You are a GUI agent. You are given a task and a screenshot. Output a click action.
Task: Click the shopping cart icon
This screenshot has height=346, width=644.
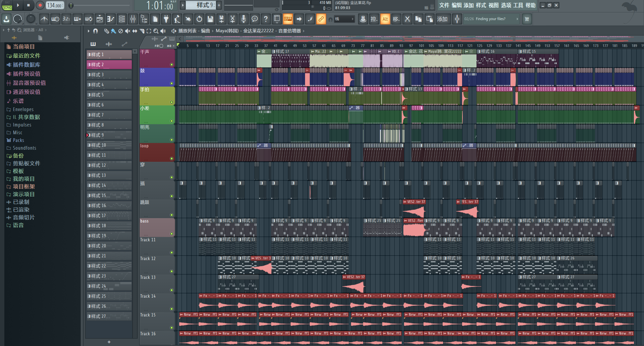(x=527, y=19)
